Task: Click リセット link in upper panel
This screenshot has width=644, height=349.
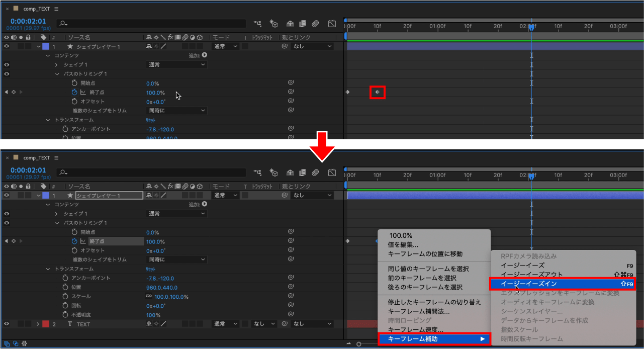Action: pos(151,120)
